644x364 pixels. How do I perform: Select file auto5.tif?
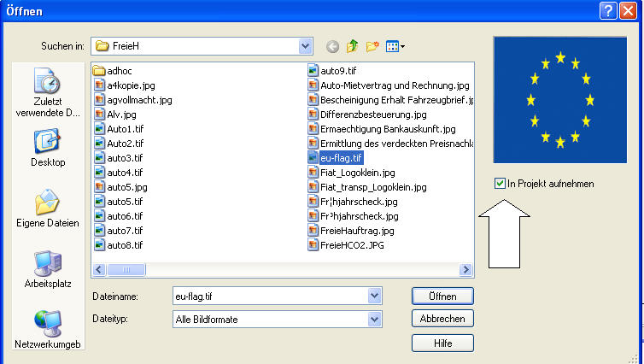coord(119,202)
